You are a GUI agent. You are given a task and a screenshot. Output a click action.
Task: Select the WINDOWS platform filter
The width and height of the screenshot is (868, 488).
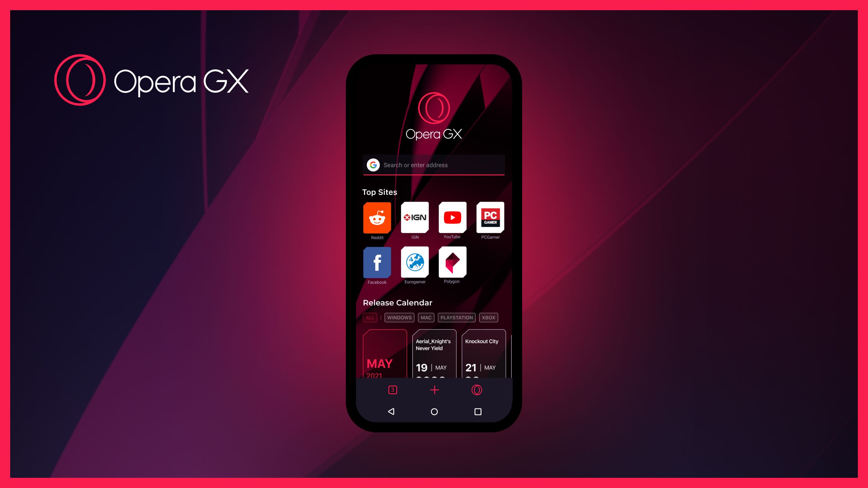(x=398, y=317)
